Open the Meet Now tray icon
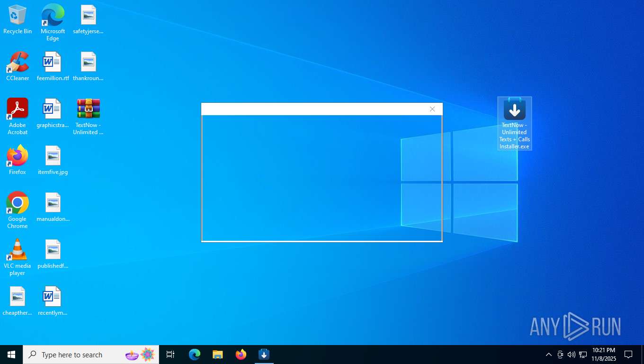This screenshot has height=364, width=644. tap(560, 355)
